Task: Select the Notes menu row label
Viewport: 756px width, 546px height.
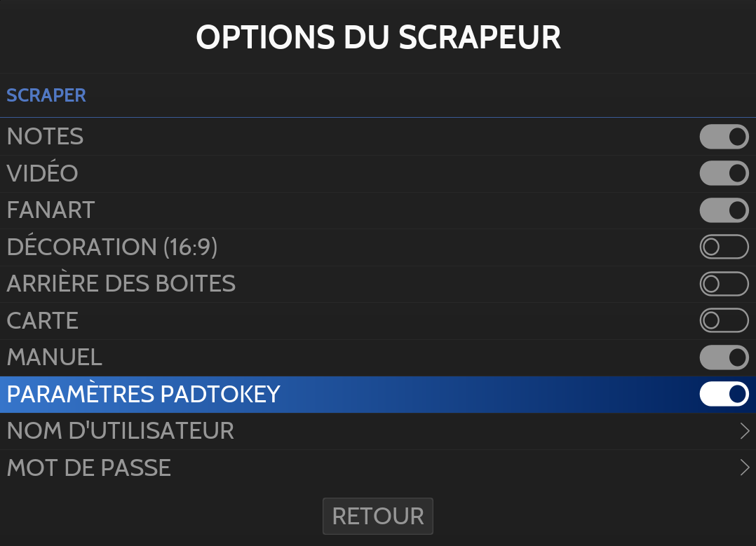Action: coord(45,137)
